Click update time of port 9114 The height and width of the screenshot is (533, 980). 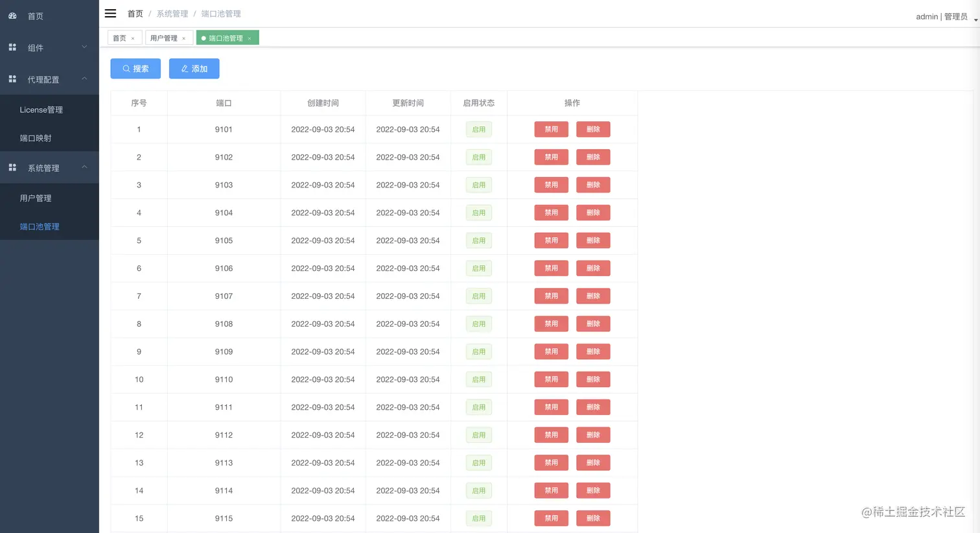tap(408, 490)
